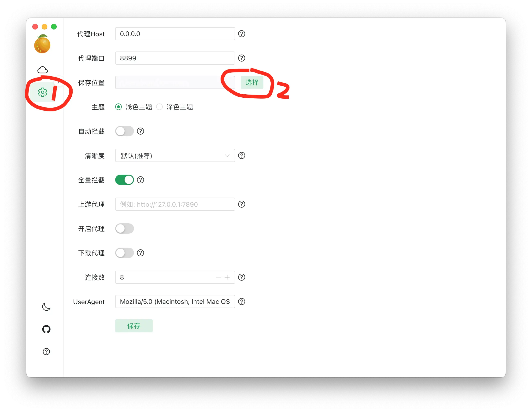Open the settings gear in the sidebar
The image size is (532, 412).
[42, 92]
